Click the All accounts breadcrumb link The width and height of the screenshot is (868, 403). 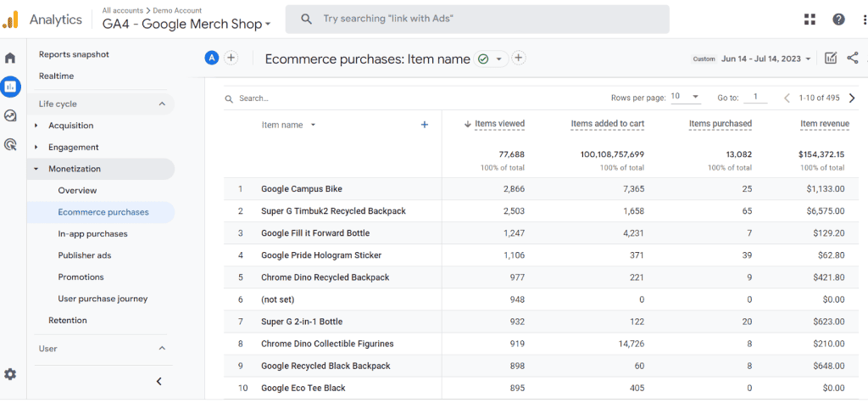(x=122, y=10)
